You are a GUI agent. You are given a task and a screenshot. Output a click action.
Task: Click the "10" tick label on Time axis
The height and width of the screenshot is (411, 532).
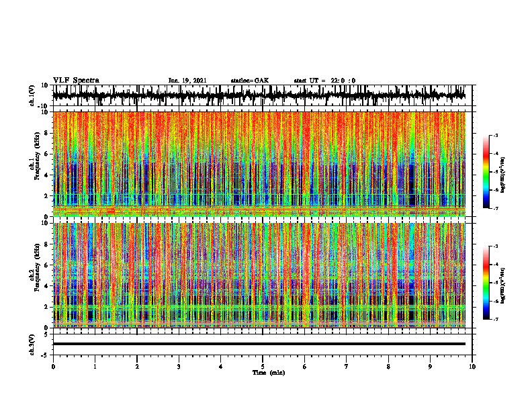pos(472,367)
